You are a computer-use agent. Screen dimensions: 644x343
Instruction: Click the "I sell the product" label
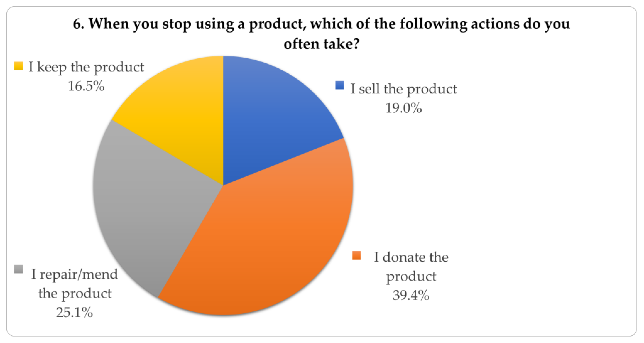[403, 89]
